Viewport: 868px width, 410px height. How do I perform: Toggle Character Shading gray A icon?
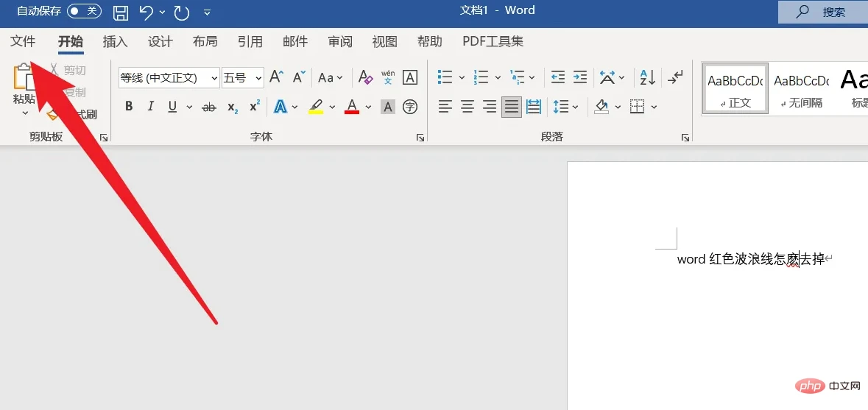pyautogui.click(x=388, y=107)
